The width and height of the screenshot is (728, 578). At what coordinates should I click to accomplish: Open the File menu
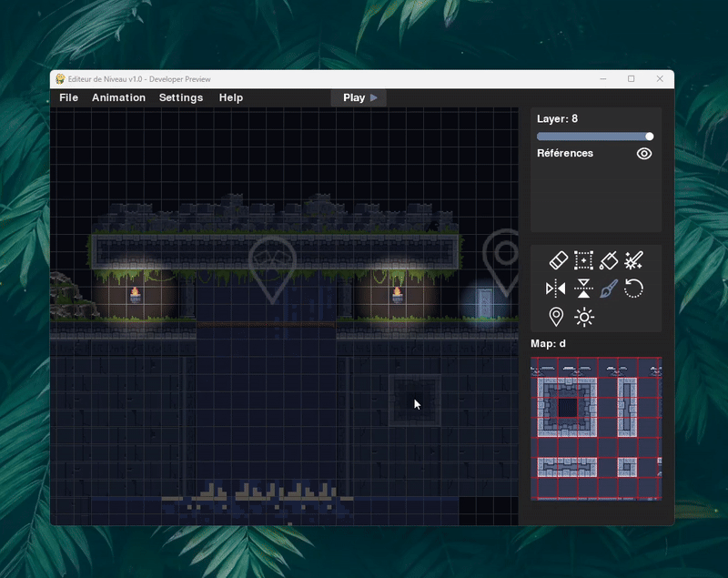point(69,97)
